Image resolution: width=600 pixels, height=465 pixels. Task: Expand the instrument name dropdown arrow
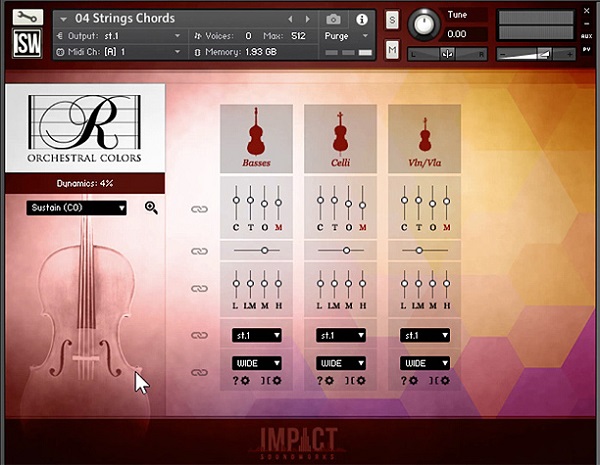coord(64,19)
